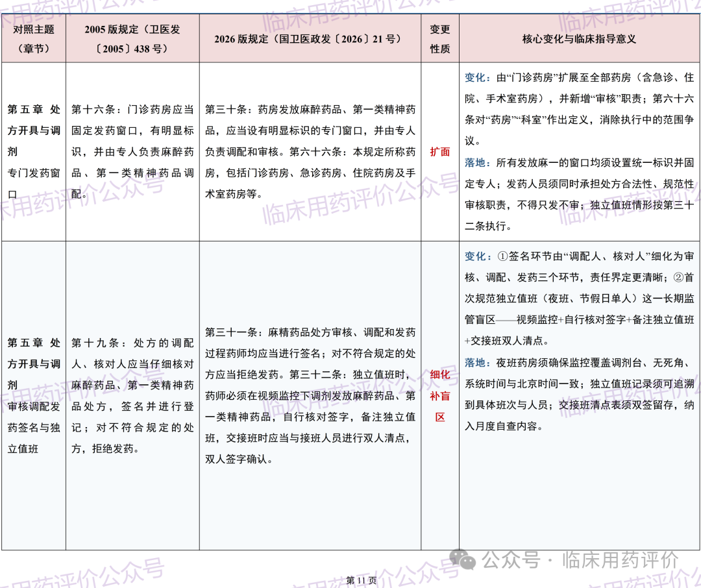Click the '2026 版规定（国卫医政发〔2026〕21 号）' header
Image resolution: width=701 pixels, height=588 pixels.
point(310,38)
